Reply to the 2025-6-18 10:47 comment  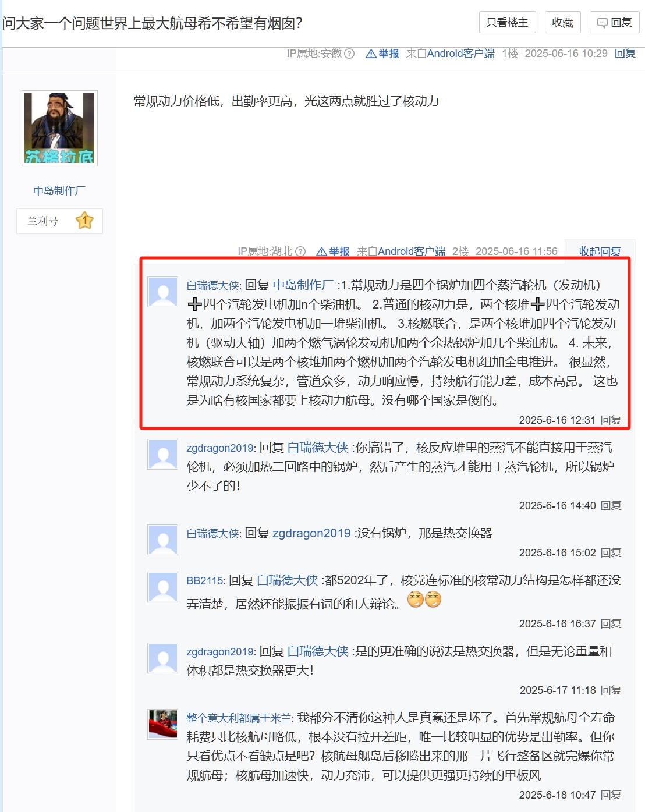tap(611, 795)
